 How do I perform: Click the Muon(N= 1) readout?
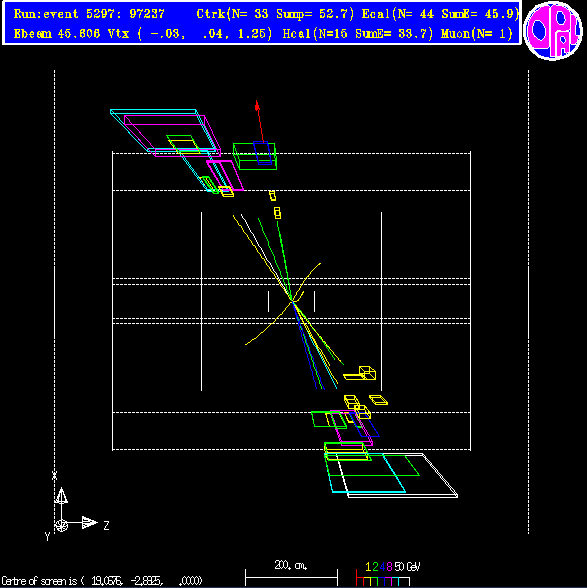476,34
